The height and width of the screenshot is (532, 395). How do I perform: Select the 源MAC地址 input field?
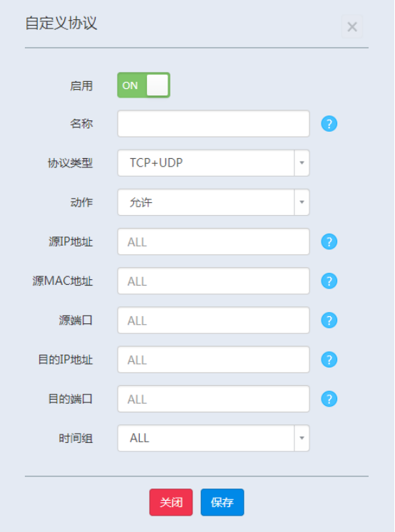tap(213, 281)
